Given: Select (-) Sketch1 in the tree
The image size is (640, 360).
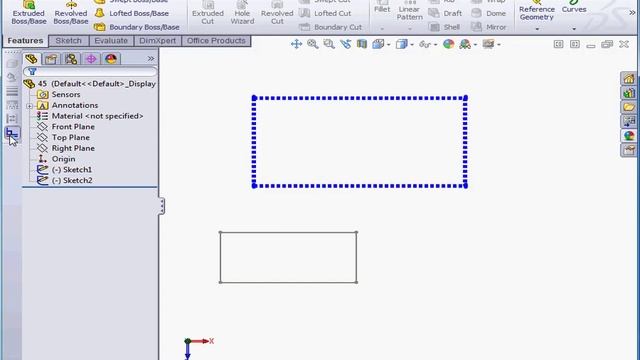Looking at the screenshot, I should 64,169.
